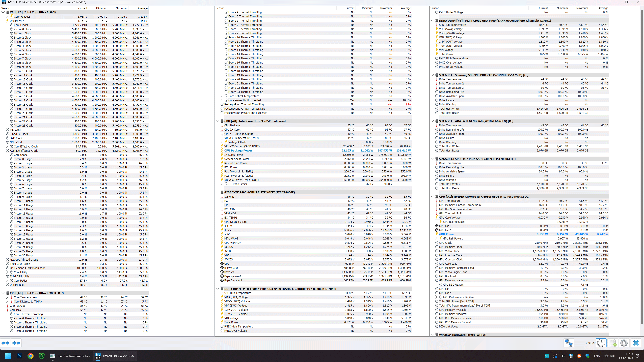This screenshot has height=362, width=644.
Task: Open the remote network monitoring icon
Action: pyautogui.click(x=569, y=343)
